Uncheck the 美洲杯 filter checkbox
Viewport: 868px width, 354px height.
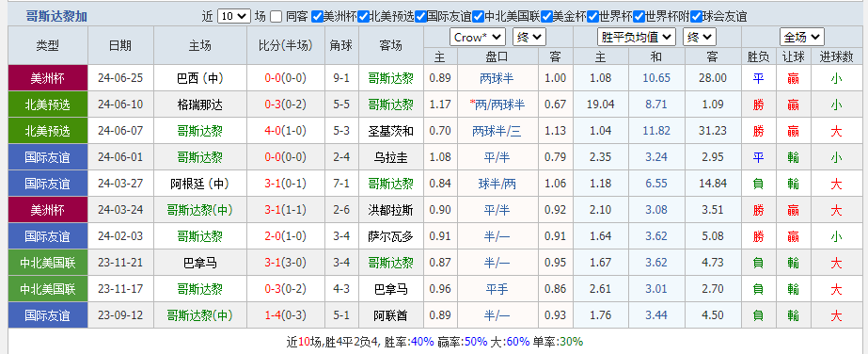[x=317, y=17]
